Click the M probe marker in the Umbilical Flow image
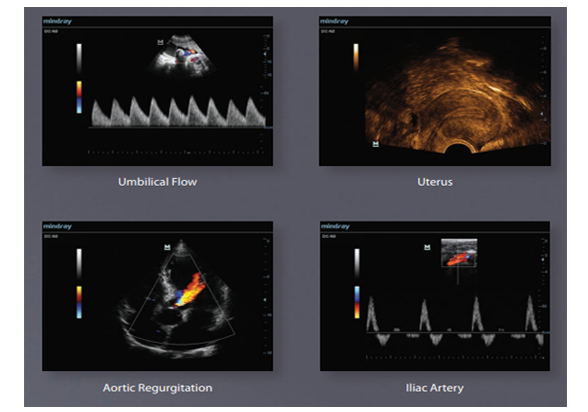 (x=160, y=42)
